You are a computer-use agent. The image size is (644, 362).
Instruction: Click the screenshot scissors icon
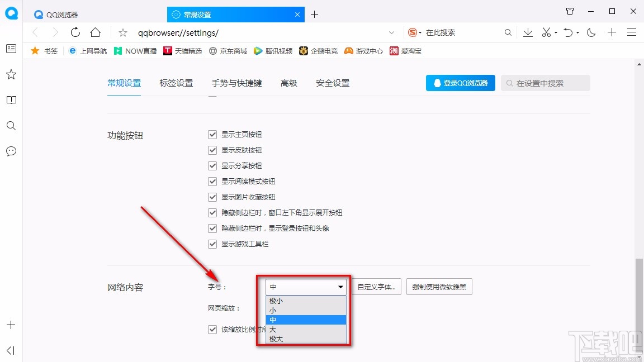click(546, 32)
